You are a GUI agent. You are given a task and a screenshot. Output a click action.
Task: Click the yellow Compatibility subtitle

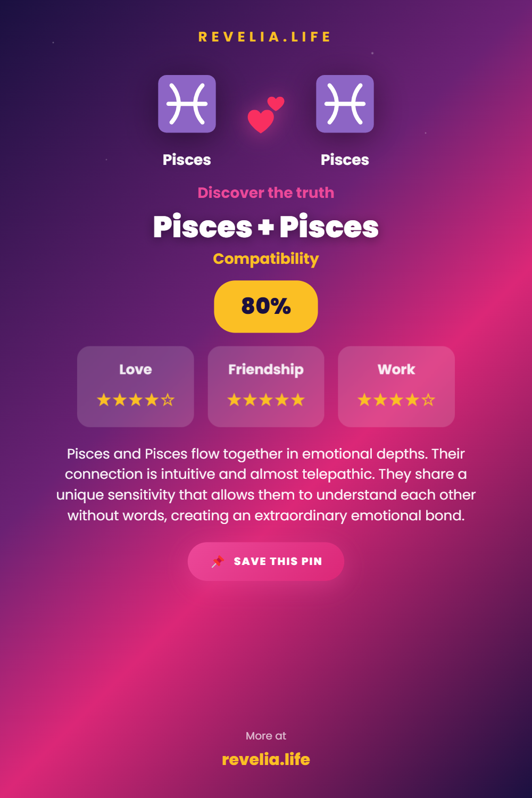tap(266, 259)
